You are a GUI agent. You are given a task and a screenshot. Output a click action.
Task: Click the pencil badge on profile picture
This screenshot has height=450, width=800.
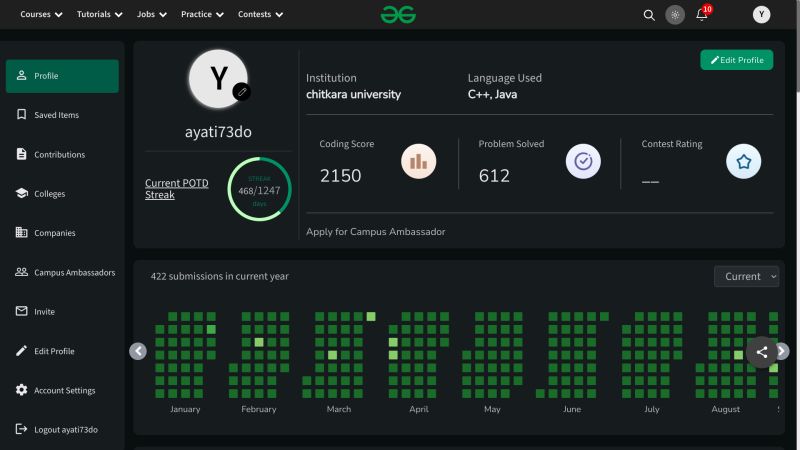(x=242, y=92)
